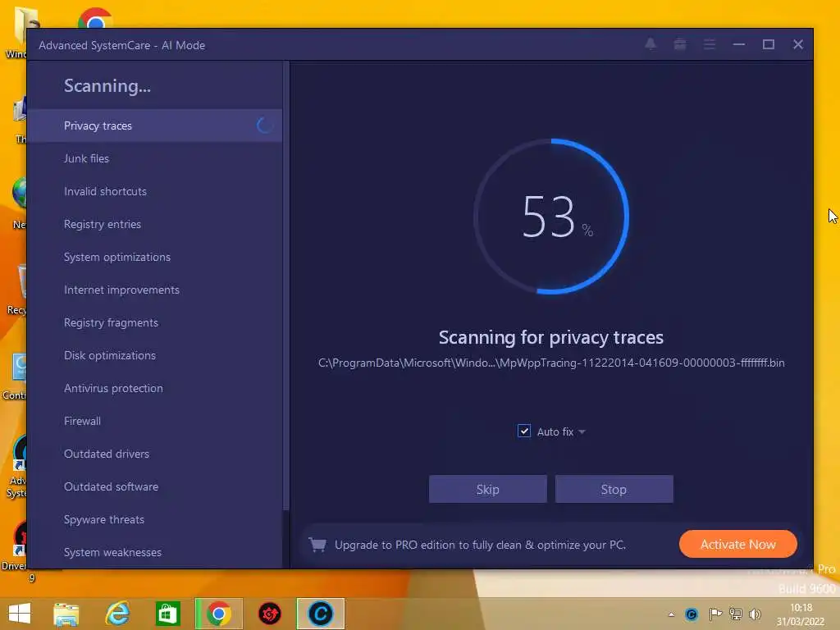840x630 pixels.
Task: Close the Advanced SystemCare window
Action: 797,44
